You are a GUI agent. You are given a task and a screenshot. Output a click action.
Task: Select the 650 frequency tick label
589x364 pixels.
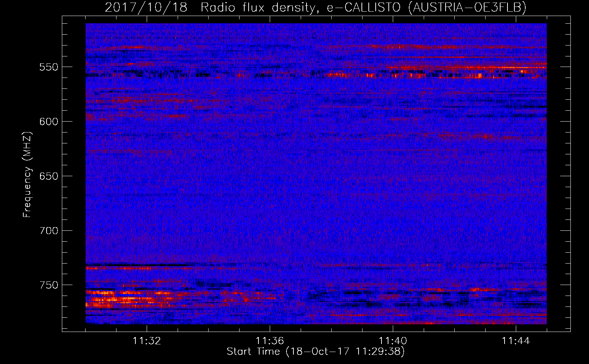49,176
